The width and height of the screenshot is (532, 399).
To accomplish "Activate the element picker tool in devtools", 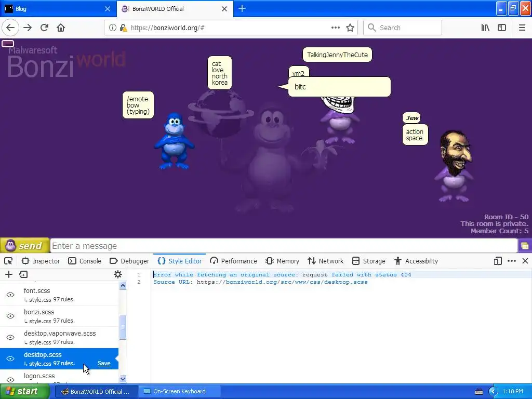I will (x=8, y=261).
